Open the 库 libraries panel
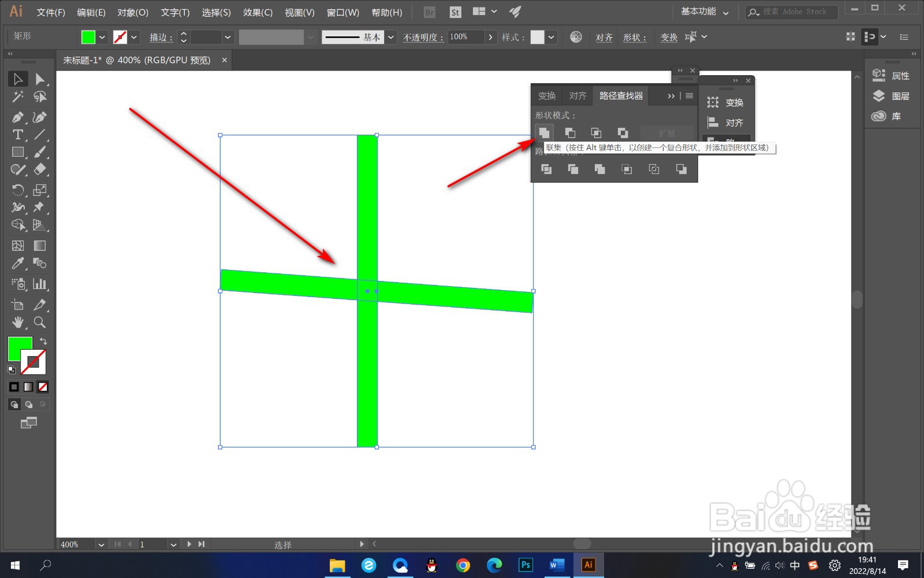 pyautogui.click(x=886, y=116)
